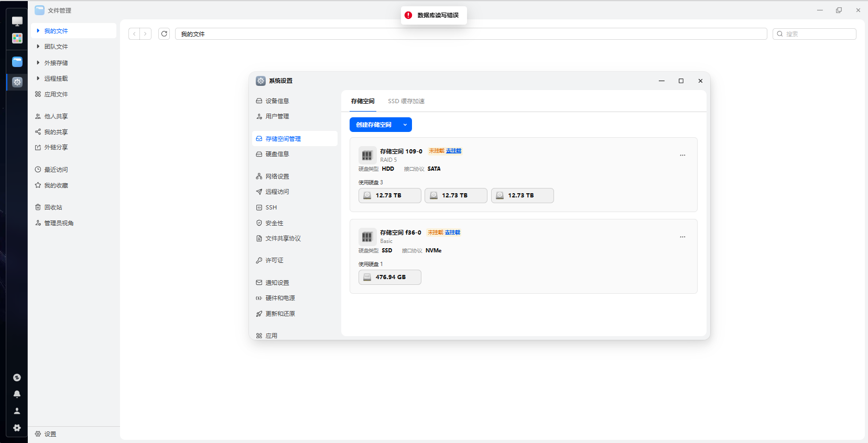This screenshot has width=868, height=443.
Task: Open 设备信息 in system settings
Action: (x=295, y=101)
